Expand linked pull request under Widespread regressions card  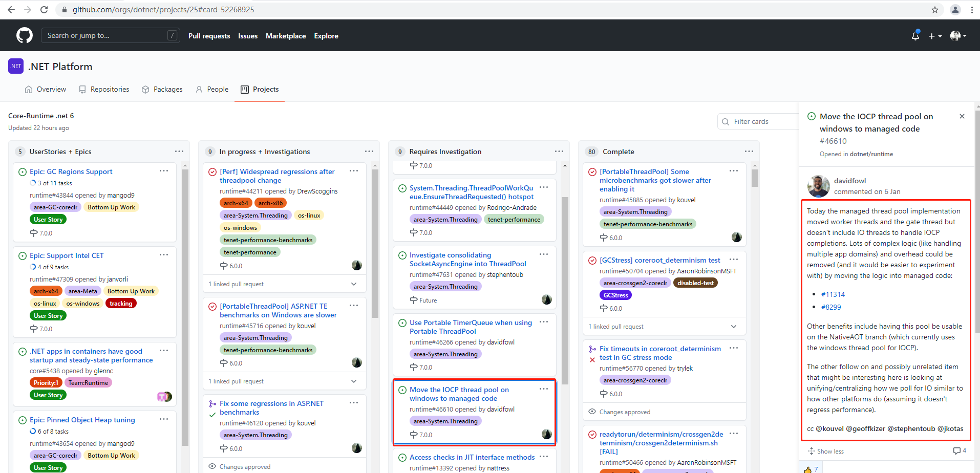[x=354, y=284]
